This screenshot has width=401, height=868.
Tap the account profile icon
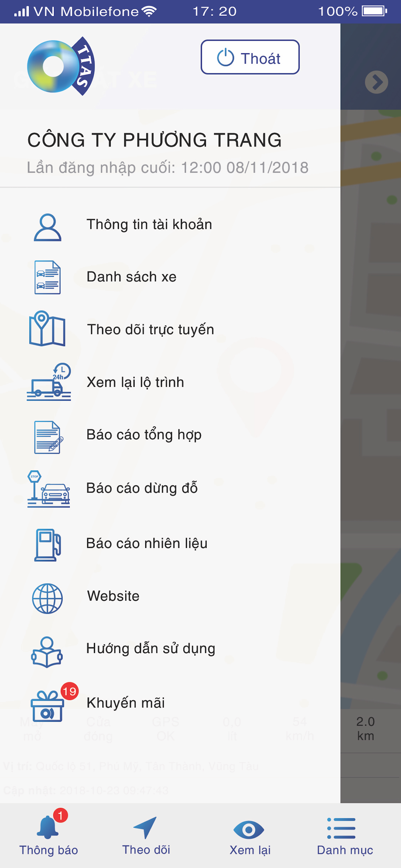(47, 227)
